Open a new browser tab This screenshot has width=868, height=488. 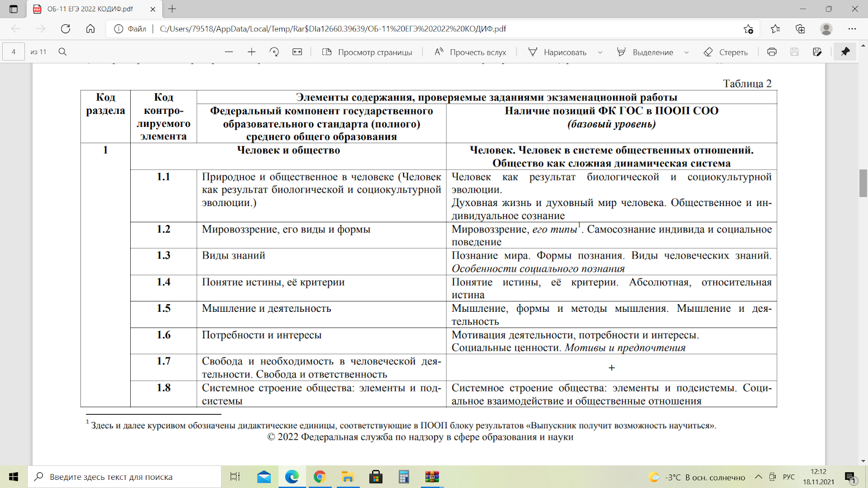click(172, 9)
